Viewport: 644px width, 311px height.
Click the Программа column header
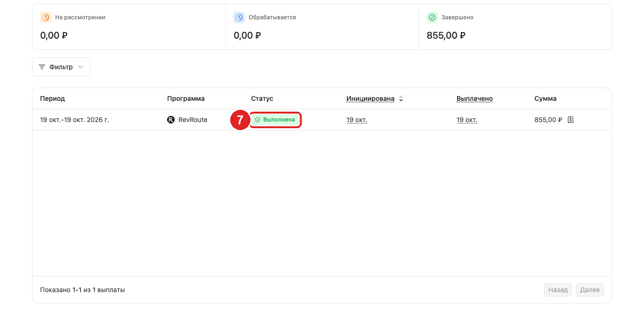point(186,98)
